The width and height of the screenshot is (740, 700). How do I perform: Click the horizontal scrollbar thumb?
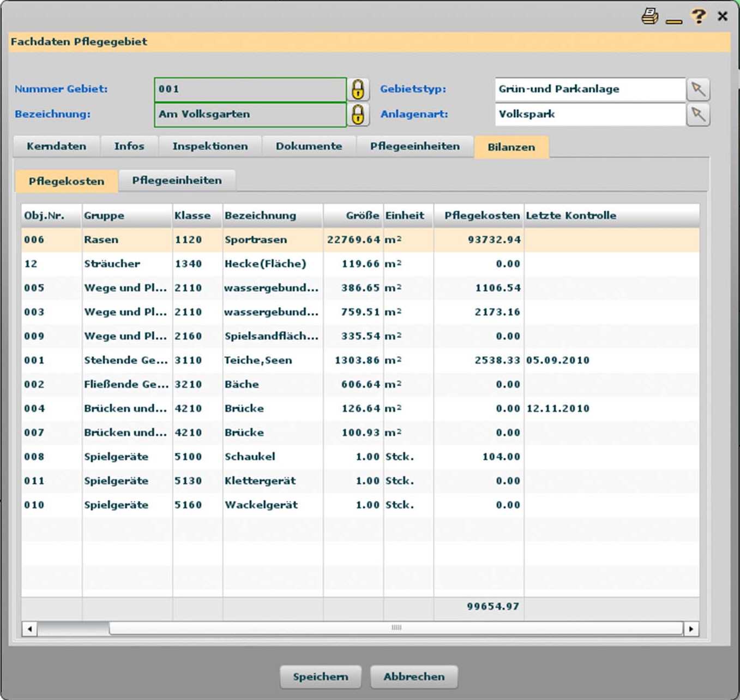pos(396,629)
